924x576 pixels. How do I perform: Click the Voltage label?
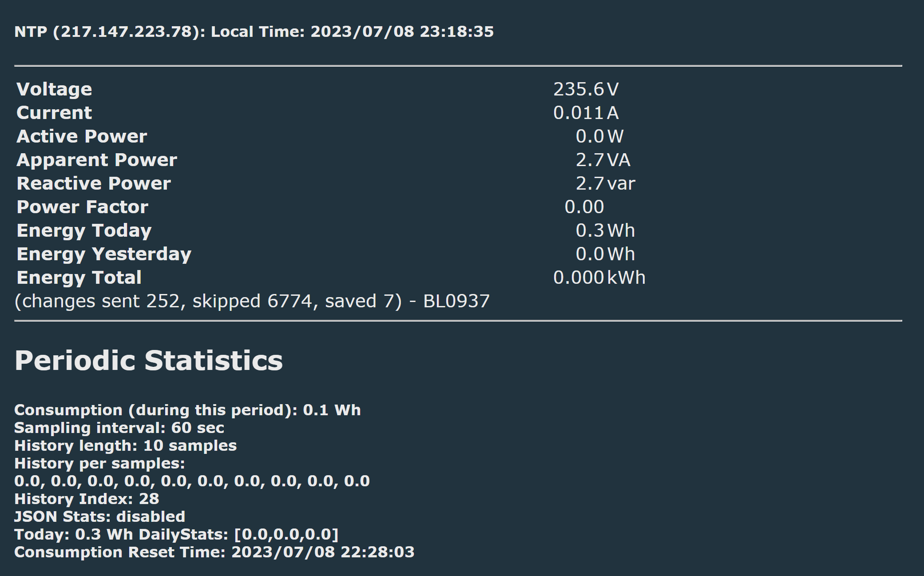coord(54,89)
